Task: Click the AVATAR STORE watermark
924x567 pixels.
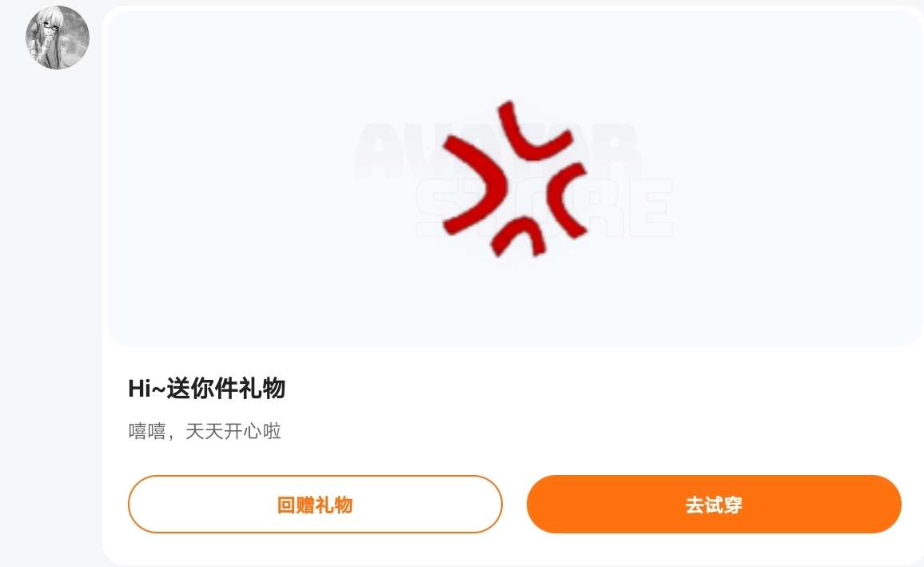Action: click(514, 180)
